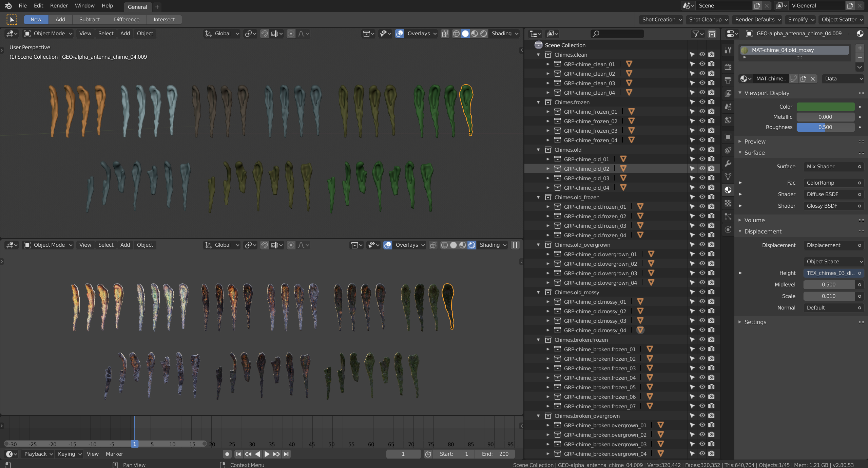Select the proportional editing icon
This screenshot has height=468, width=868.
291,33
